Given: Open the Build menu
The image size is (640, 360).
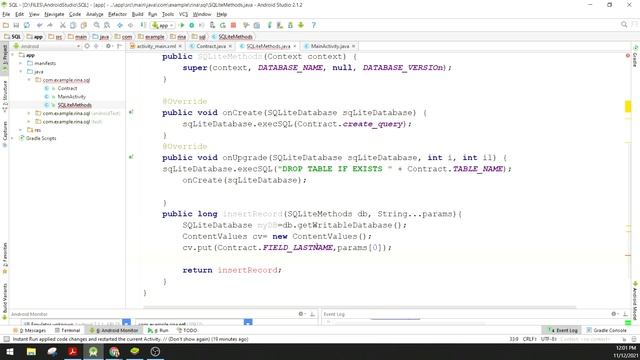Looking at the screenshot, I should (138, 14).
